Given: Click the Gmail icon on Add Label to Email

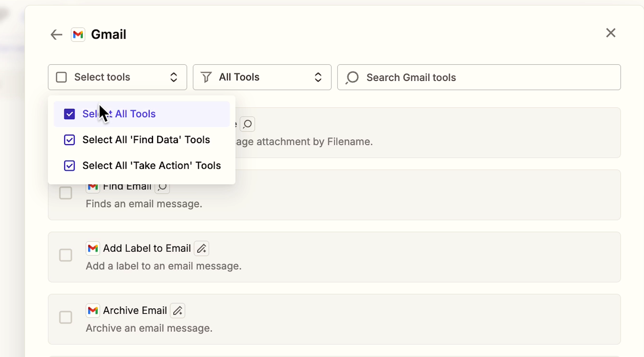Looking at the screenshot, I should pos(93,248).
